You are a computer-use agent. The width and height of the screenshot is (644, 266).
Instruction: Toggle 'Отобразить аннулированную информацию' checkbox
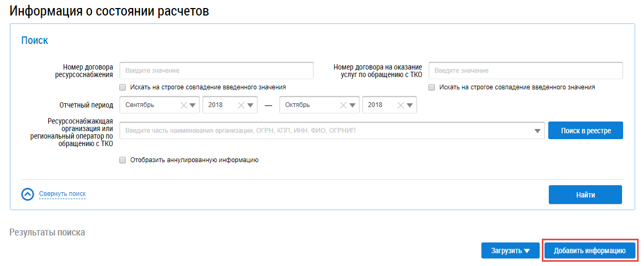click(122, 160)
